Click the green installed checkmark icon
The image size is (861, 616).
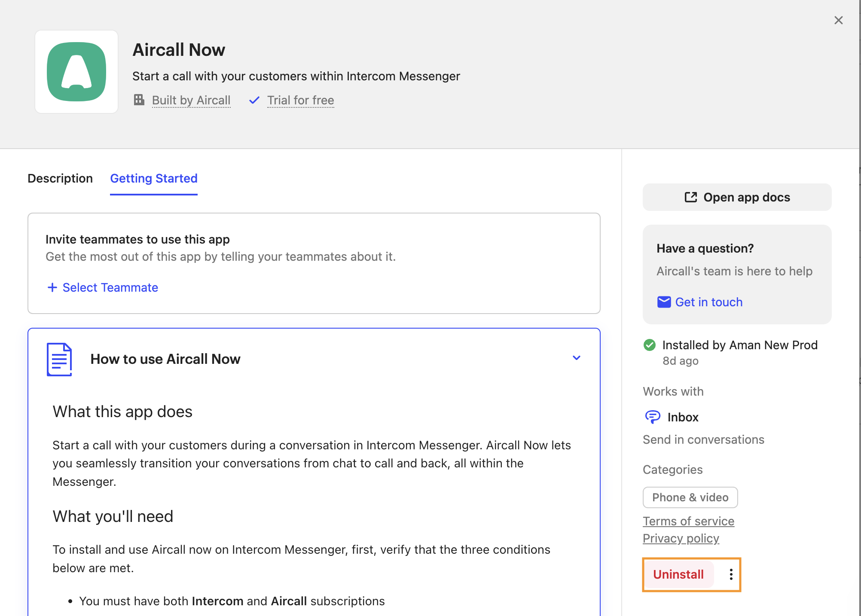click(650, 345)
